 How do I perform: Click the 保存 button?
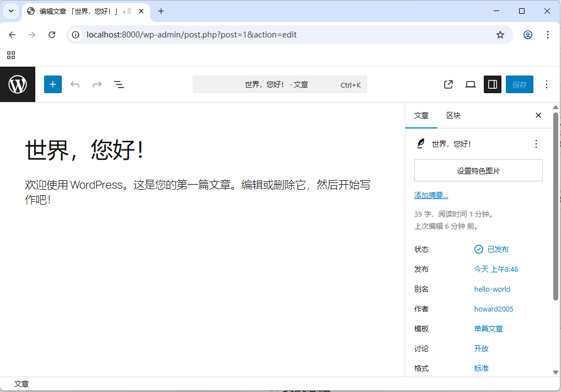click(519, 84)
